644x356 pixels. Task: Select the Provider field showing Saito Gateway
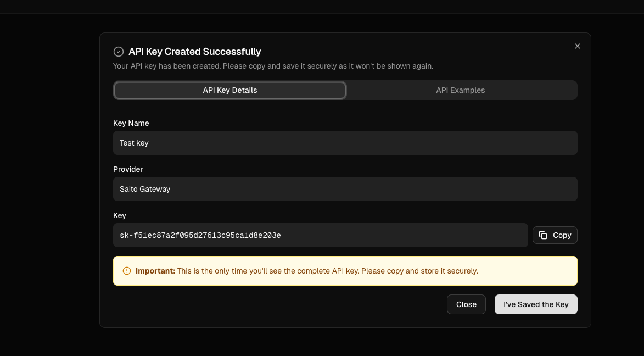click(x=345, y=189)
